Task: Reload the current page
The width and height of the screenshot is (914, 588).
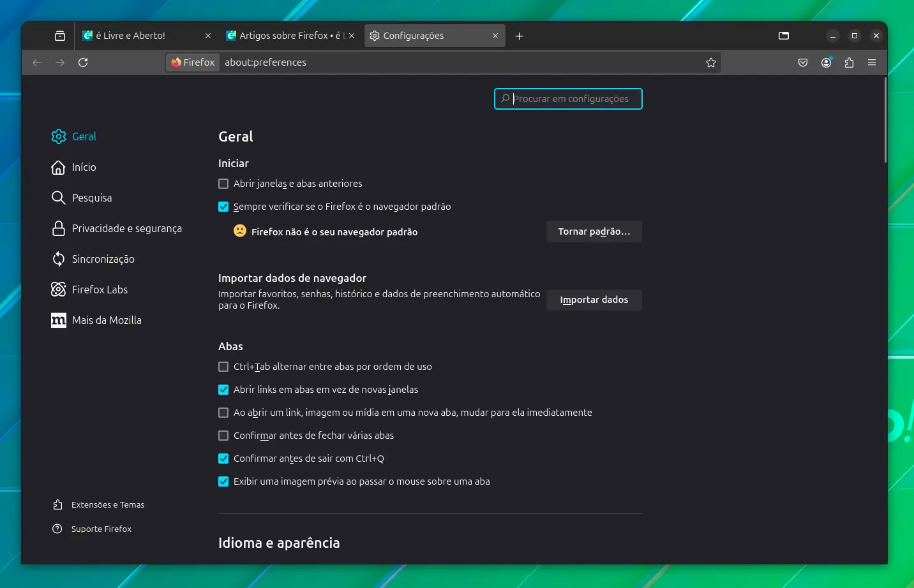Action: (x=83, y=62)
